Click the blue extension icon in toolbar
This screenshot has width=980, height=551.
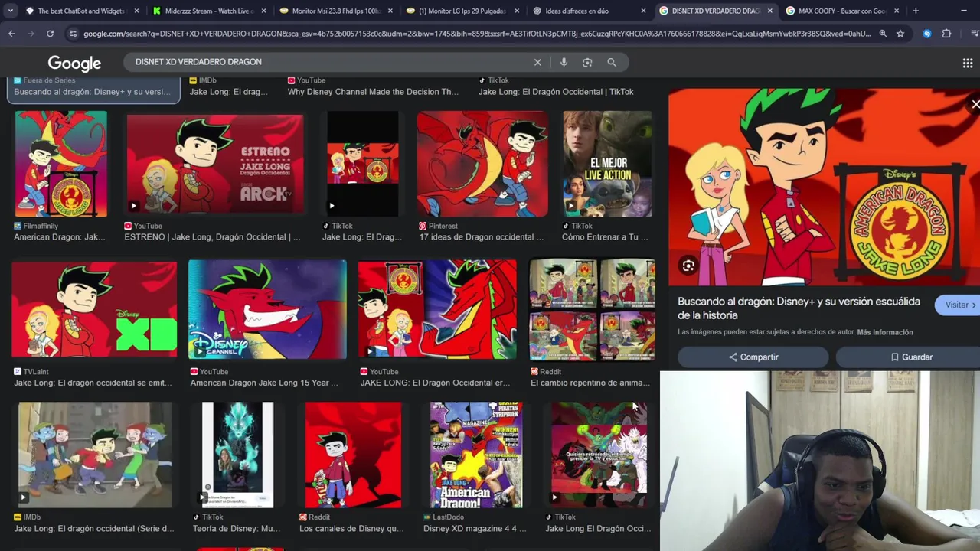927,34
